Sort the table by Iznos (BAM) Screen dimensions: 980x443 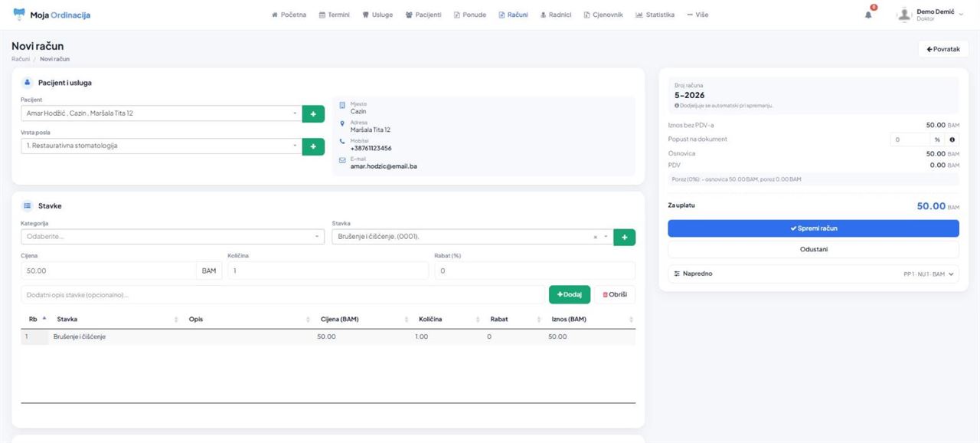tap(591, 319)
